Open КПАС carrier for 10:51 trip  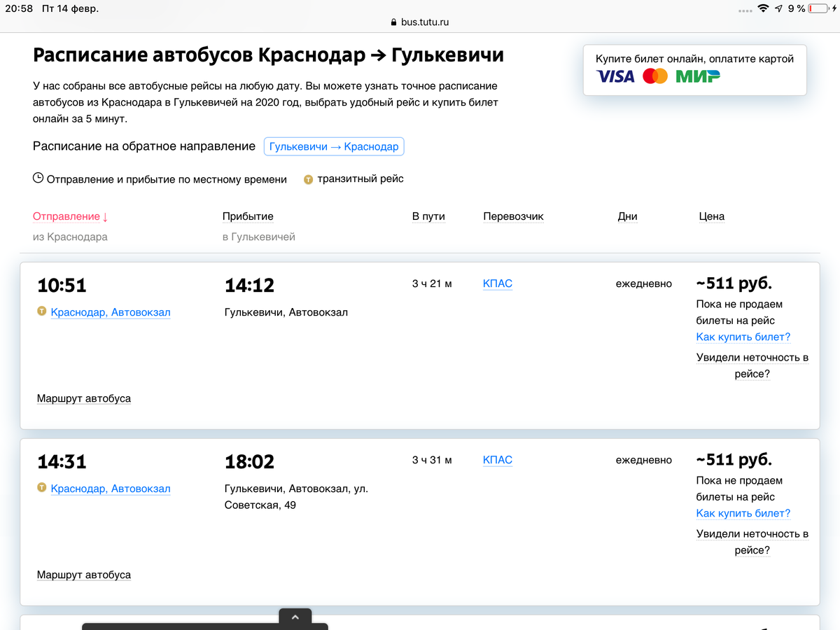[498, 283]
